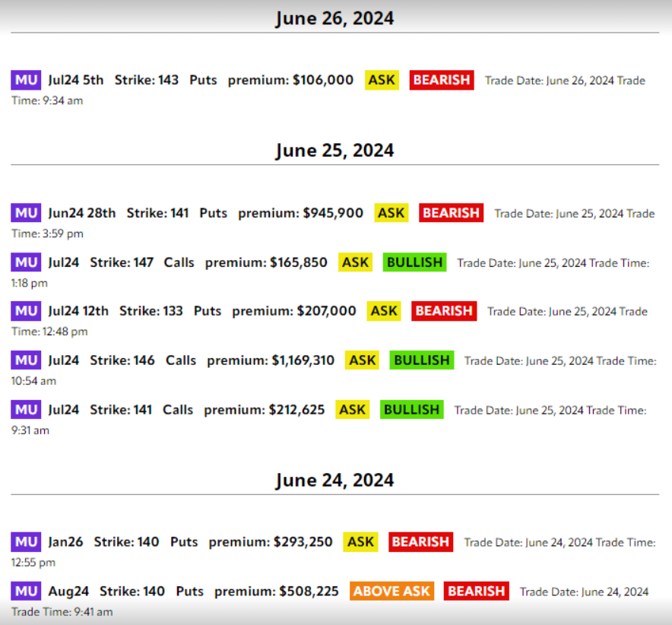Screen dimensions: 672x625
Task: Click the ASK tag on the $293,250 premium row
Action: coord(360,542)
